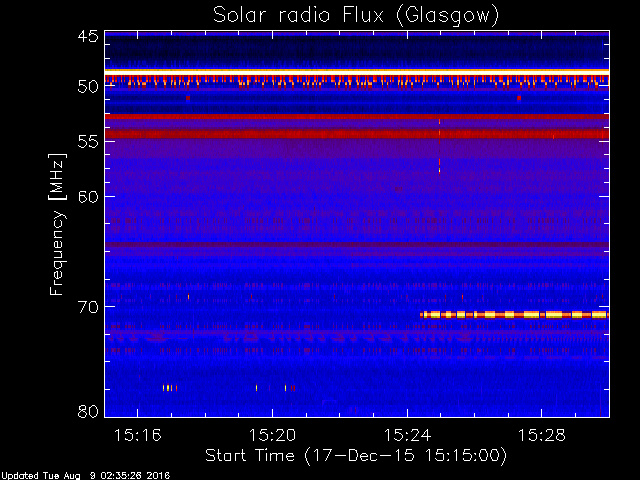
Task: Click the 'Start Time (17-Dec-15 15:15:00)' label
Action: pos(356,456)
